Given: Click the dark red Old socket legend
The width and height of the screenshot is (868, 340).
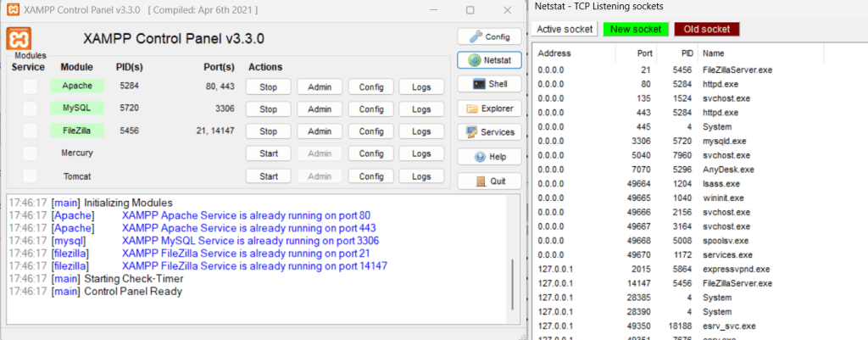Looking at the screenshot, I should [x=707, y=30].
